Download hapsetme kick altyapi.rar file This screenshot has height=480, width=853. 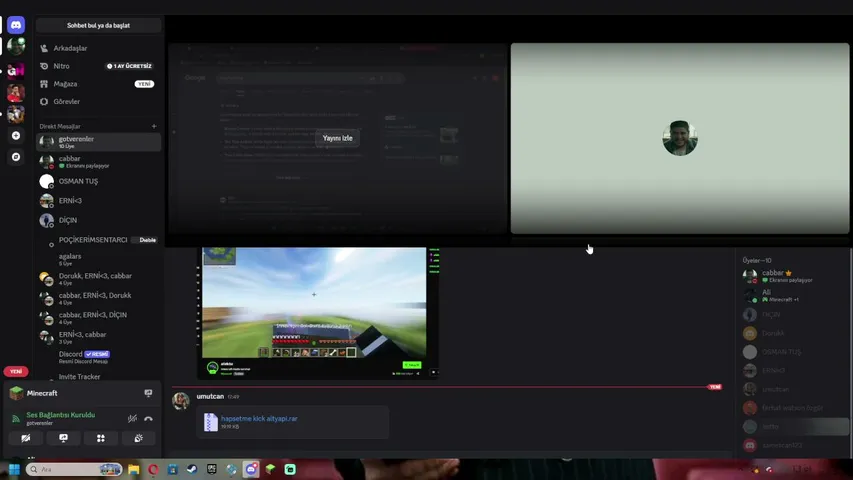click(259, 419)
